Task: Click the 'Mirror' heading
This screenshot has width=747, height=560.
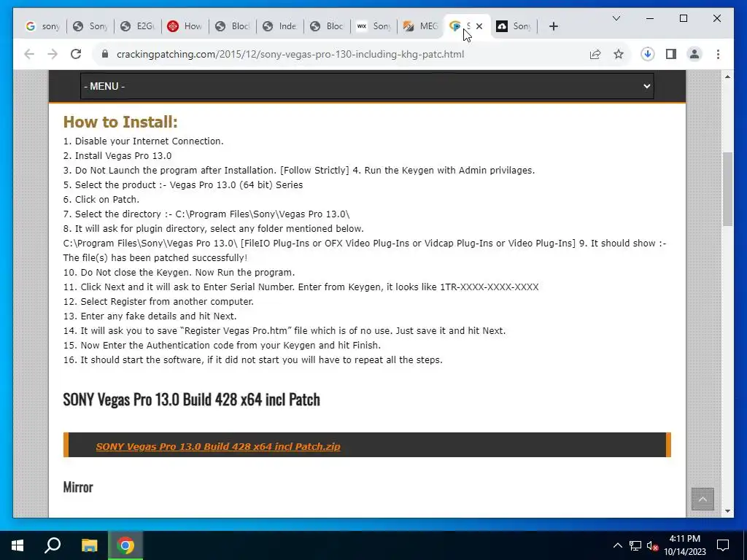Action: tap(78, 487)
